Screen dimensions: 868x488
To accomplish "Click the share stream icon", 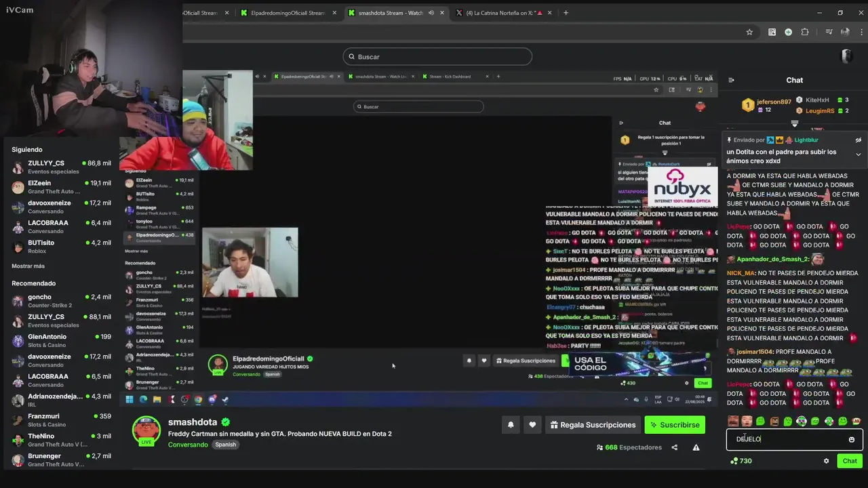I will point(674,447).
